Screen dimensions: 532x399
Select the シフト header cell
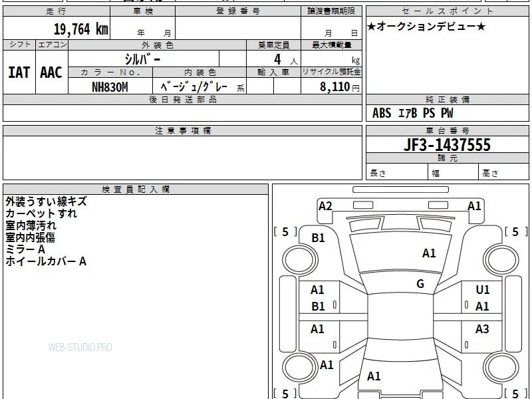[19, 45]
